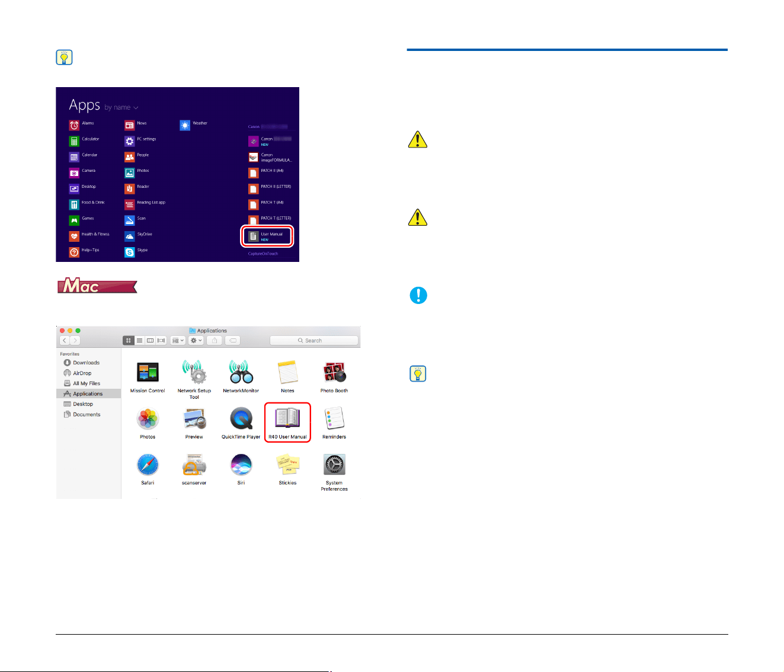The image size is (784, 672).
Task: Click Finder Edit Tags toolbar button
Action: point(233,340)
